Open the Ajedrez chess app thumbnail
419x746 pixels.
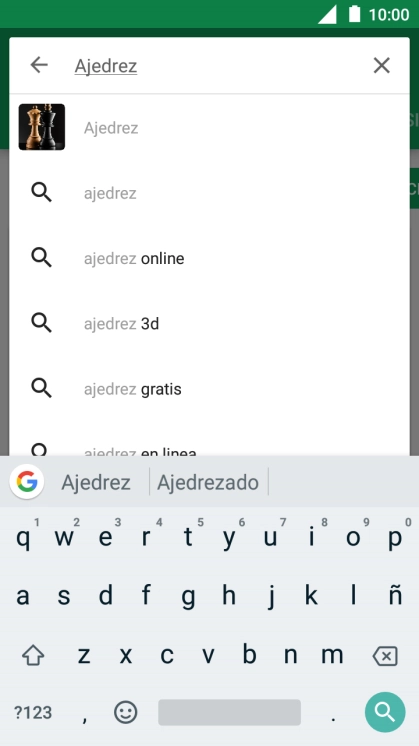42,127
